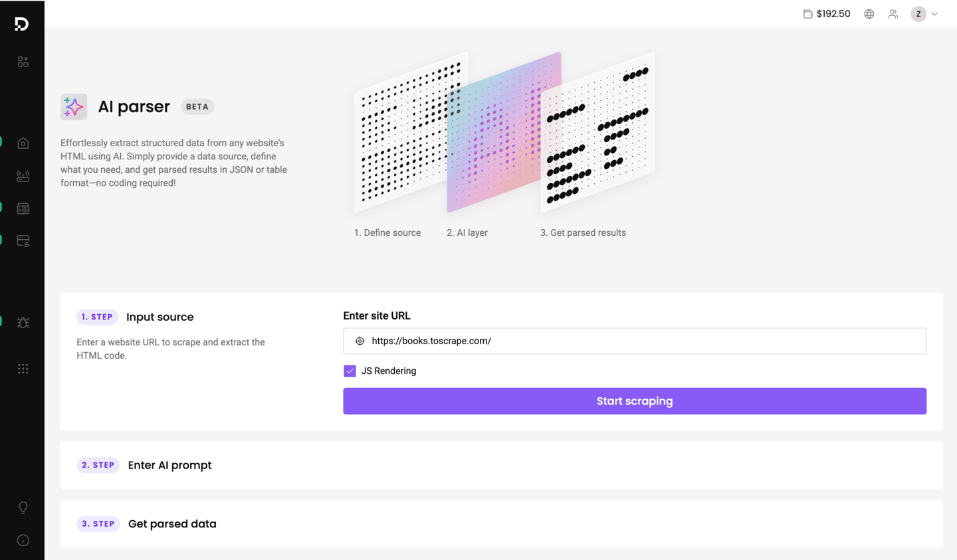This screenshot has height=560, width=957.
Task: Click the Start scraping button
Action: pyautogui.click(x=635, y=401)
